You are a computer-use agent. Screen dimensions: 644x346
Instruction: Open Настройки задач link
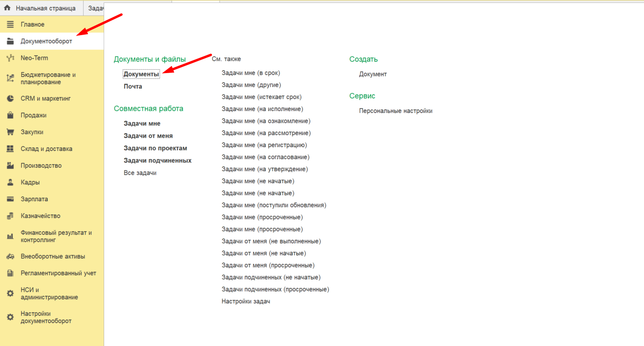click(x=246, y=301)
